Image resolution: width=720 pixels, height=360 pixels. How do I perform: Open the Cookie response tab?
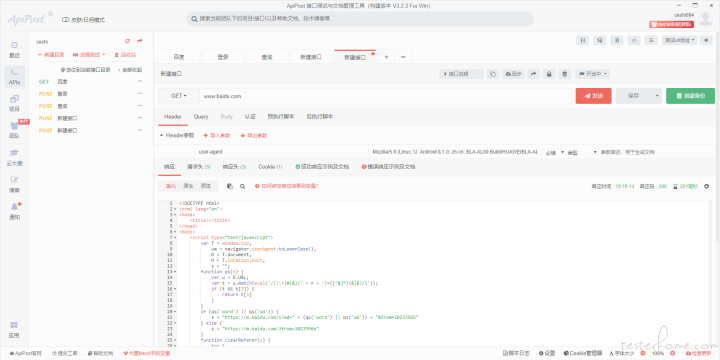coord(270,167)
